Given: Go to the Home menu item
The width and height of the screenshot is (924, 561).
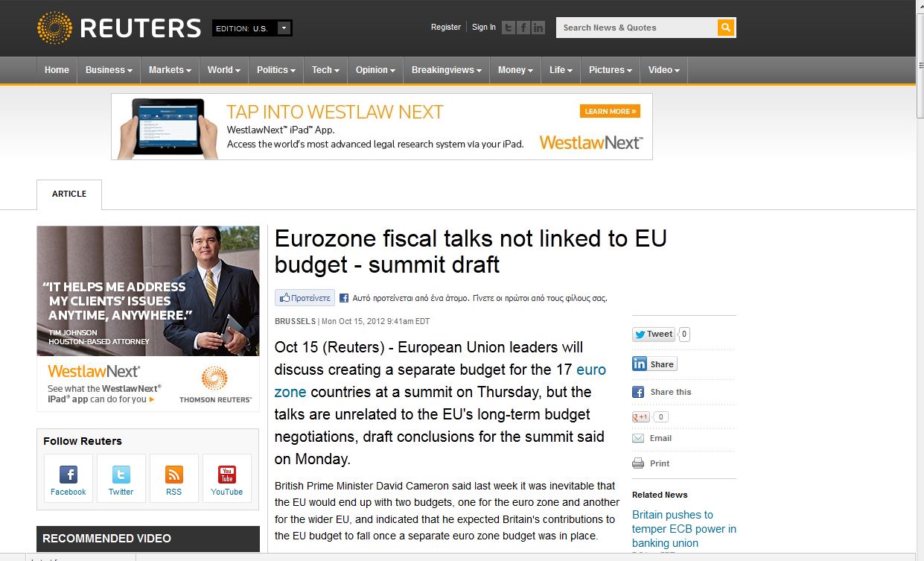Looking at the screenshot, I should tap(57, 70).
